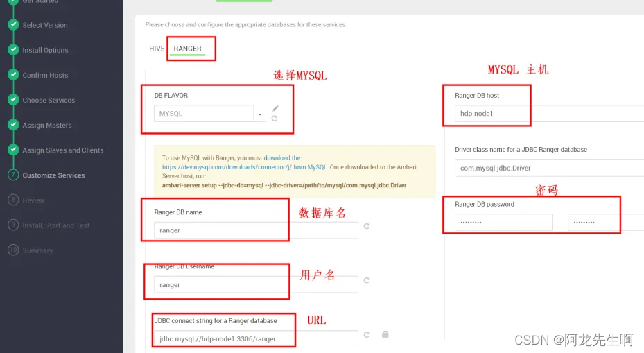The width and height of the screenshot is (644, 353).
Task: Go to Assign Slaves and Clients step
Action: (63, 150)
